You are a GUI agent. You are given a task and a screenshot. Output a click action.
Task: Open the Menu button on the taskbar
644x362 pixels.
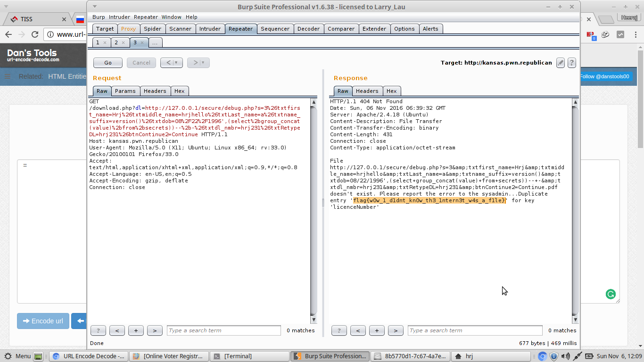[x=17, y=356]
